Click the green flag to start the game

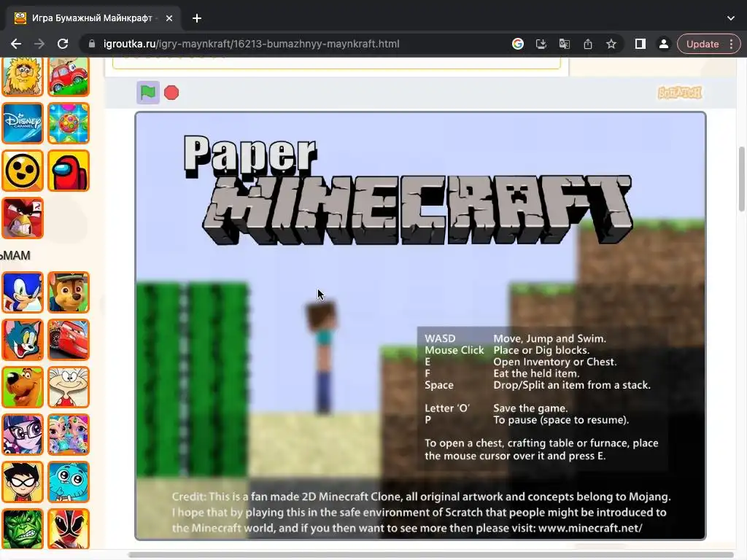[147, 93]
